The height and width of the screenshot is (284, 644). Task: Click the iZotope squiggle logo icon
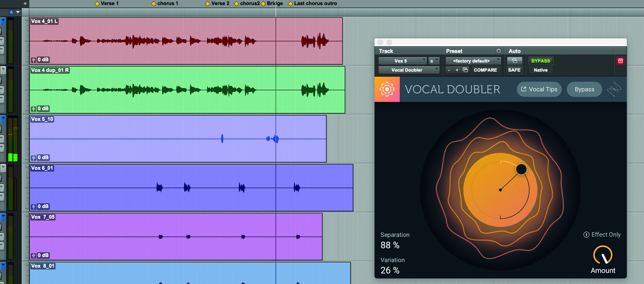click(614, 89)
